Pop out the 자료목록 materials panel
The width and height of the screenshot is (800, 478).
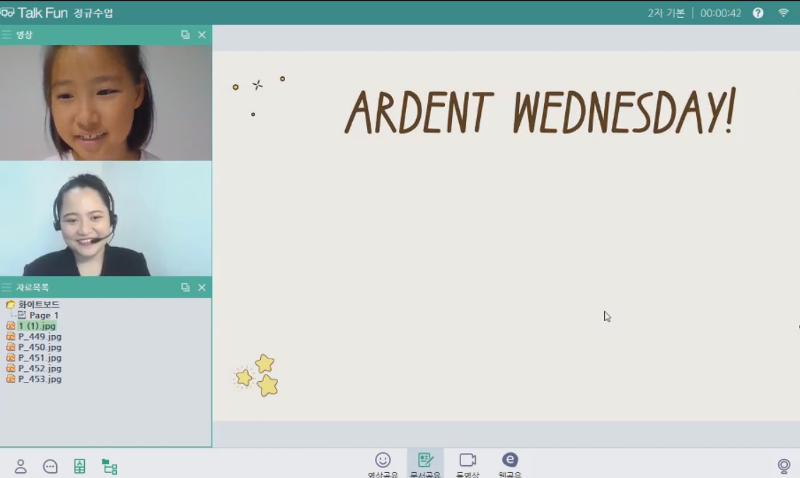tap(185, 287)
